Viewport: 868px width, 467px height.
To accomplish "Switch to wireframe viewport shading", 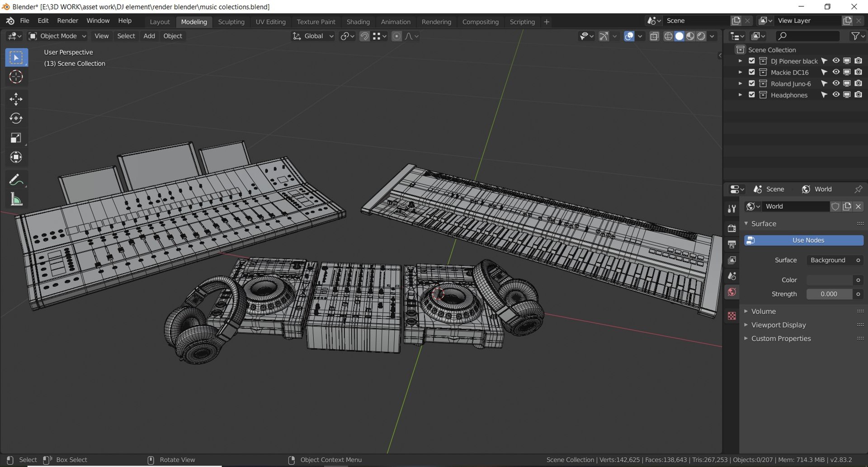I will (x=668, y=36).
